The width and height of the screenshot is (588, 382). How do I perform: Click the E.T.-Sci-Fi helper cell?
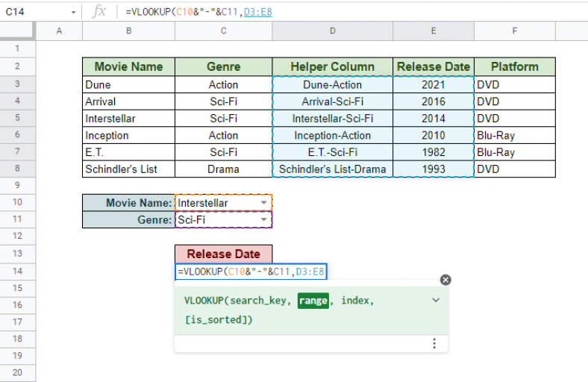tap(333, 152)
